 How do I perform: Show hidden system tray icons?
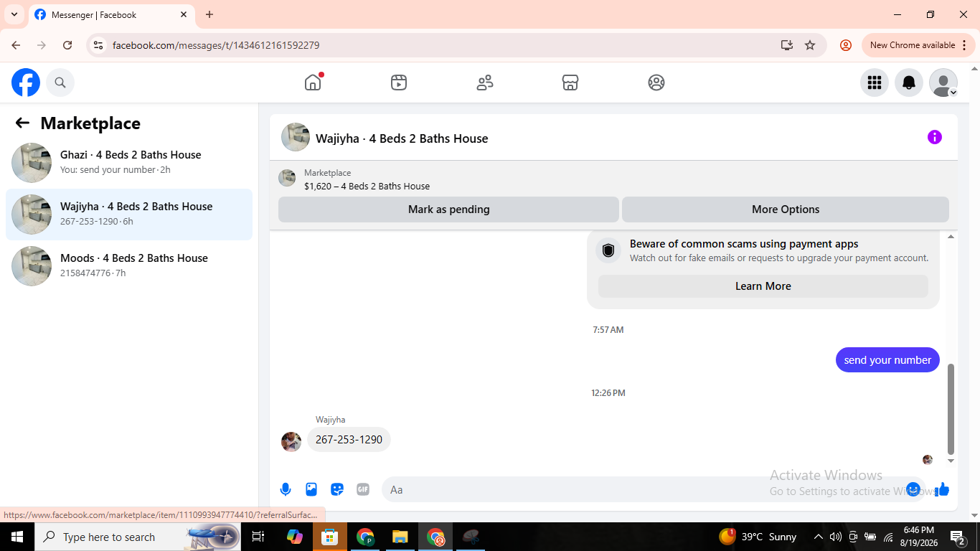(818, 537)
